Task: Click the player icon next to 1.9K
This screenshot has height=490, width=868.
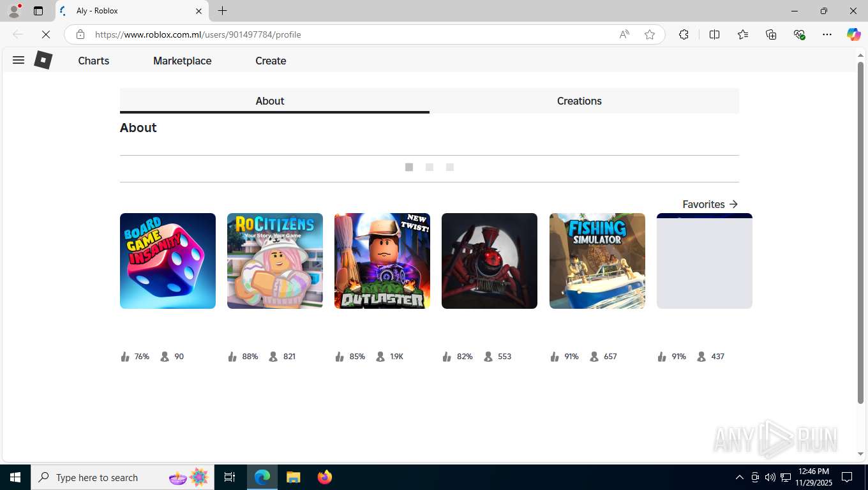Action: (380, 357)
